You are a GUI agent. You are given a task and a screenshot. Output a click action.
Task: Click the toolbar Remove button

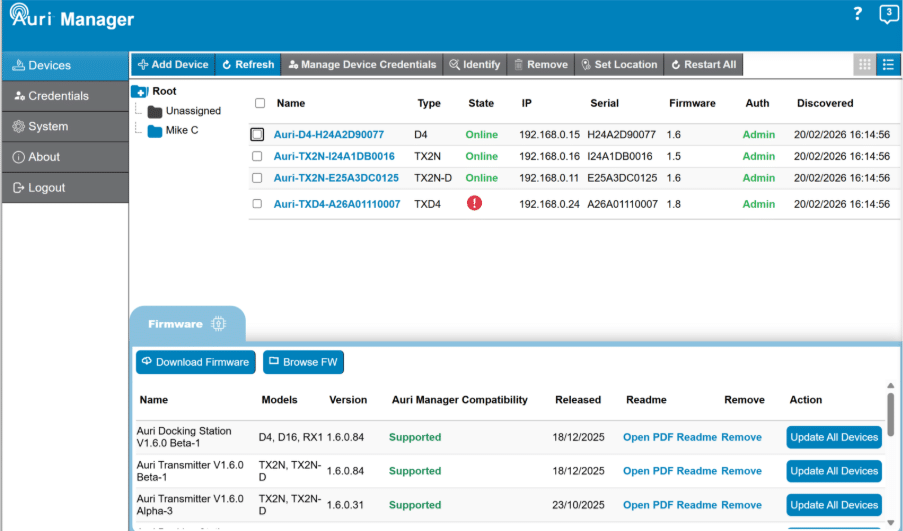click(x=541, y=65)
